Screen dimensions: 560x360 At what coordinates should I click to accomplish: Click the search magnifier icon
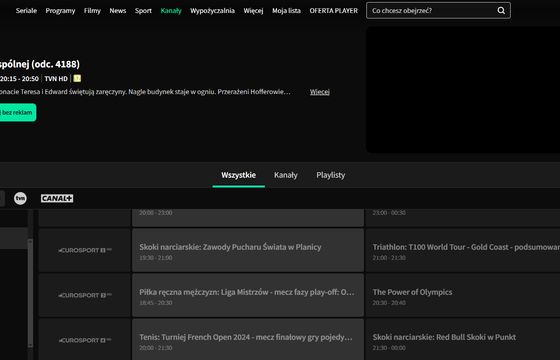point(501,11)
